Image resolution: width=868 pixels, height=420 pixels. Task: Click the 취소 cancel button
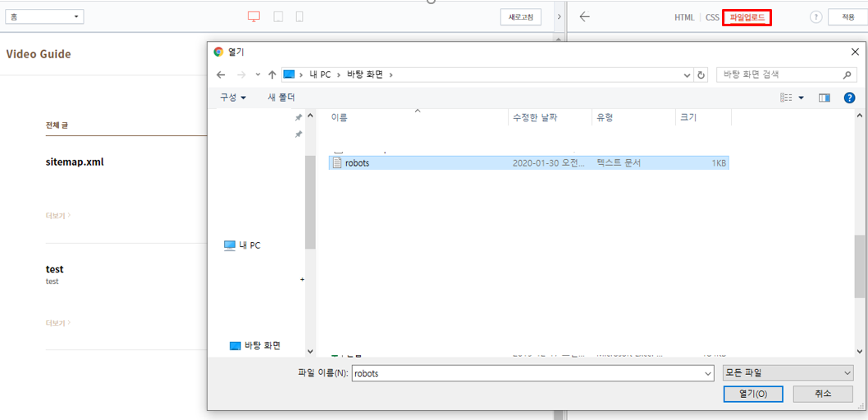coord(823,394)
